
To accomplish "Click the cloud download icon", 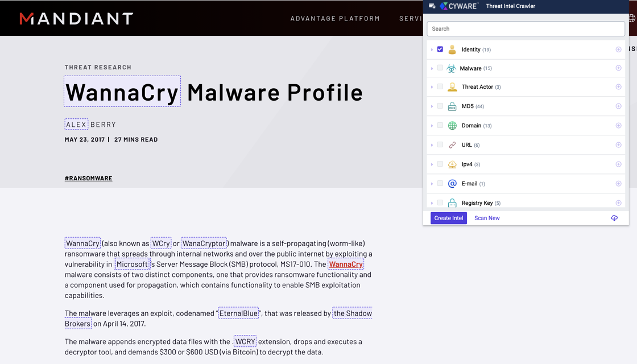I will 614,218.
